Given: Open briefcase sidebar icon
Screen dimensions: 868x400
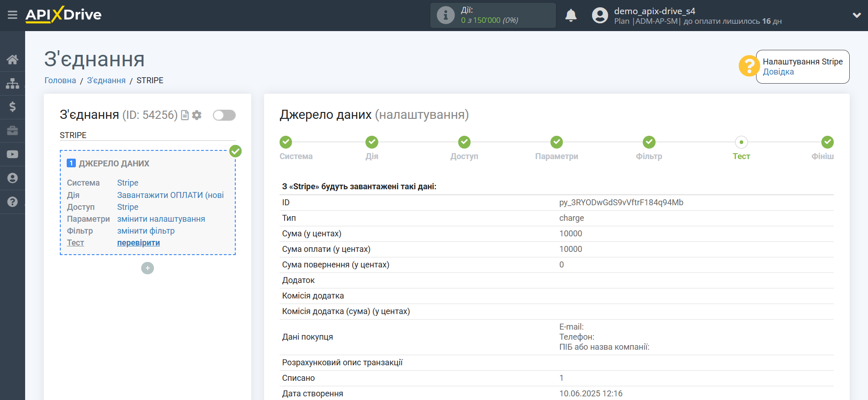Looking at the screenshot, I should [x=12, y=131].
